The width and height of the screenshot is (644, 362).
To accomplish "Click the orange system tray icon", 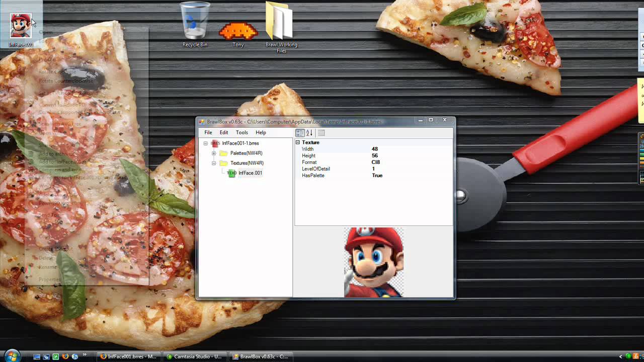I will pyautogui.click(x=635, y=356).
